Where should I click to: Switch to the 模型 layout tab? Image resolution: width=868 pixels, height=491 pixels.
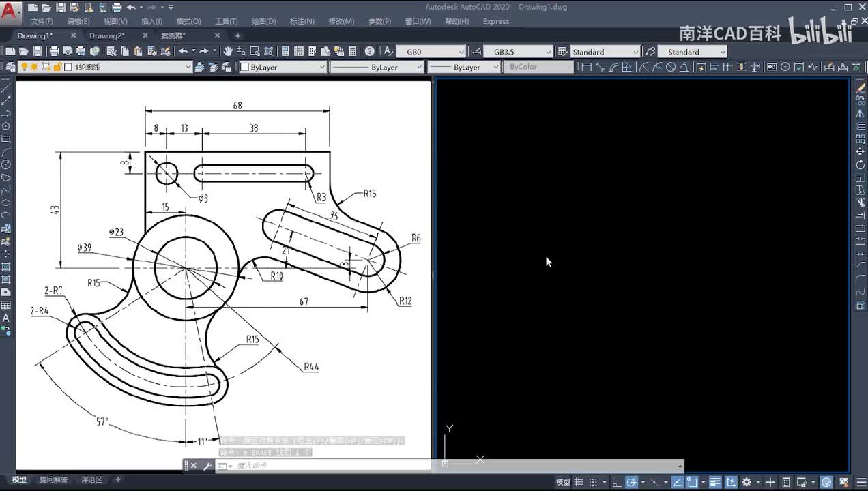[x=19, y=480]
